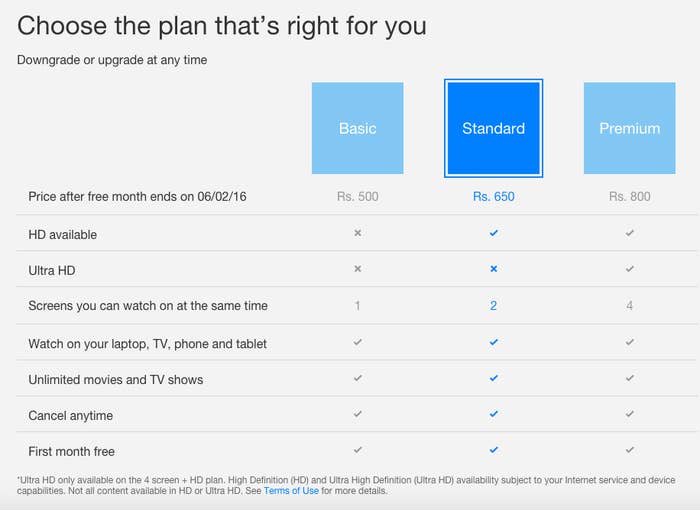Click Standard's Cancel anytime checkmark
The width and height of the screenshot is (700, 510).
(x=494, y=414)
